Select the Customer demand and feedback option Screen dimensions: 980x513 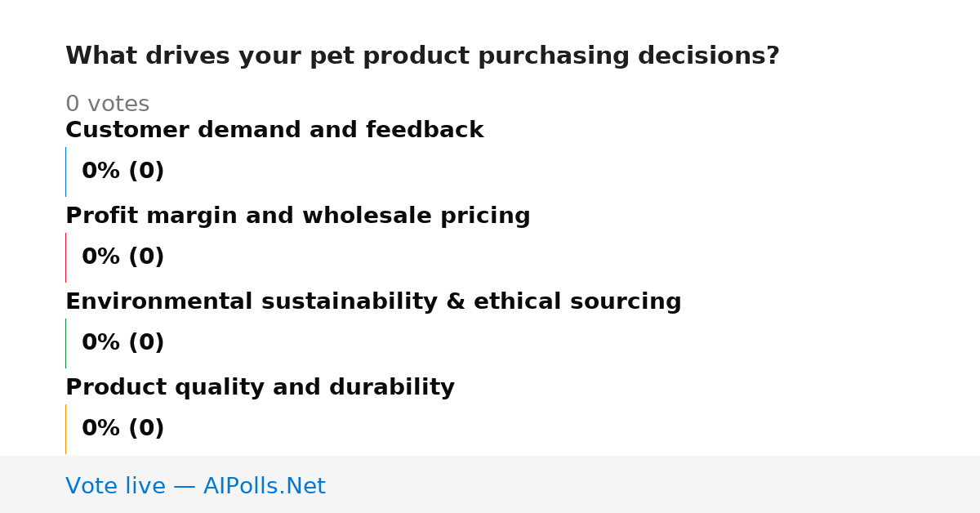coord(274,130)
